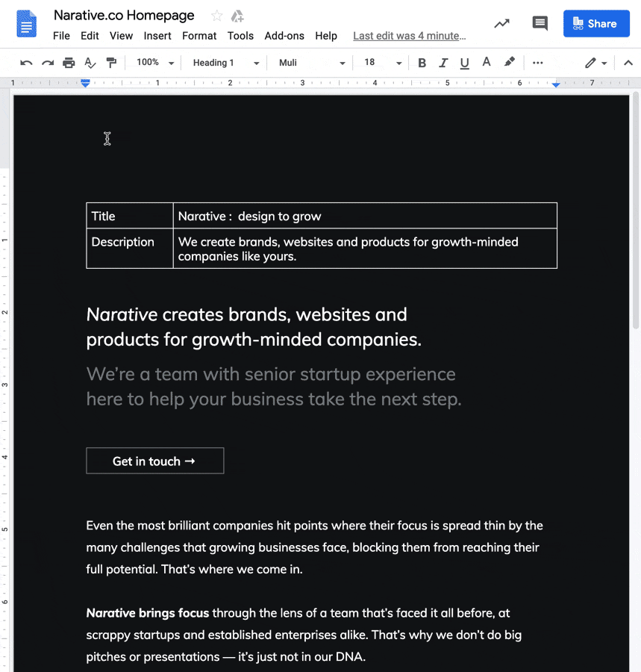Click the Print icon
This screenshot has height=672, width=641.
point(69,63)
